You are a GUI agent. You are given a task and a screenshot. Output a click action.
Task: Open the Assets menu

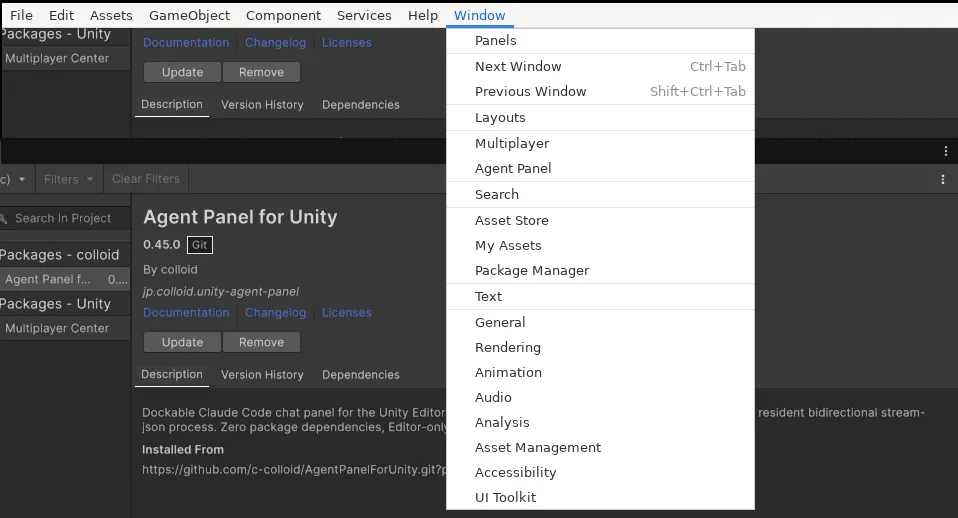point(111,15)
